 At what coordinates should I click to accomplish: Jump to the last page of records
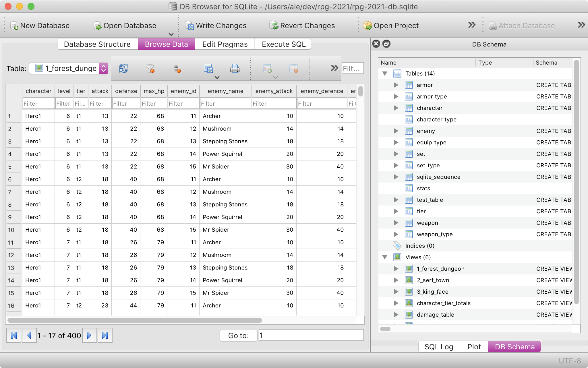[105, 335]
